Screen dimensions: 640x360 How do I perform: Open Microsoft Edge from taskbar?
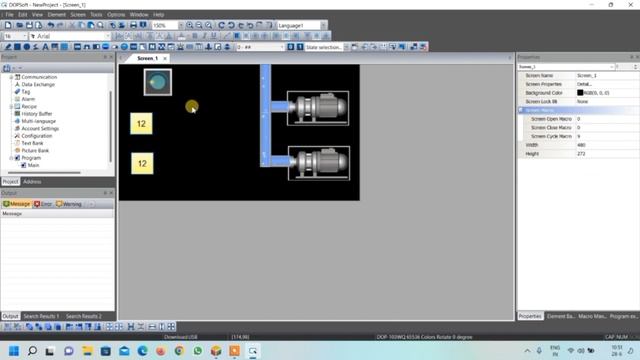click(x=142, y=351)
